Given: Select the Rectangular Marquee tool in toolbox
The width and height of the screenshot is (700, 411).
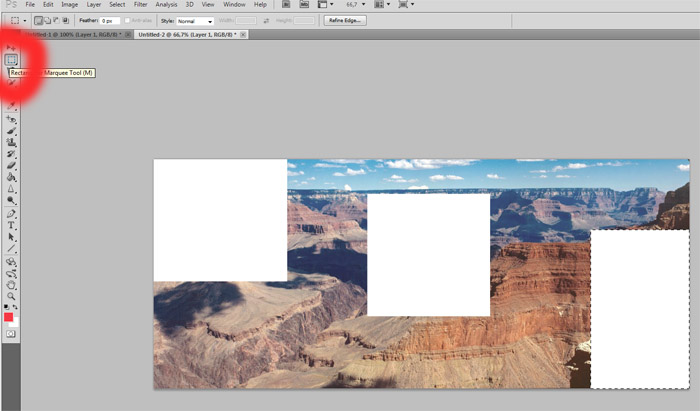Looking at the screenshot, I should coord(11,59).
